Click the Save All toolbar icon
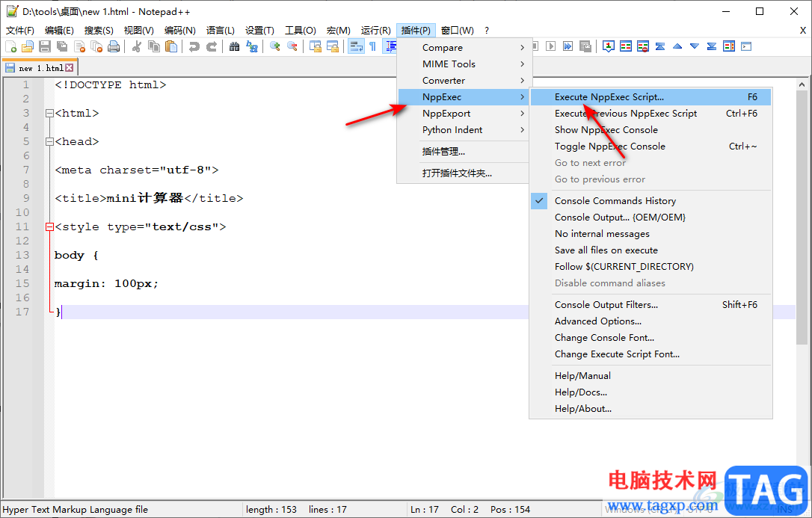Screen dimensions: 812x518 (x=62, y=46)
